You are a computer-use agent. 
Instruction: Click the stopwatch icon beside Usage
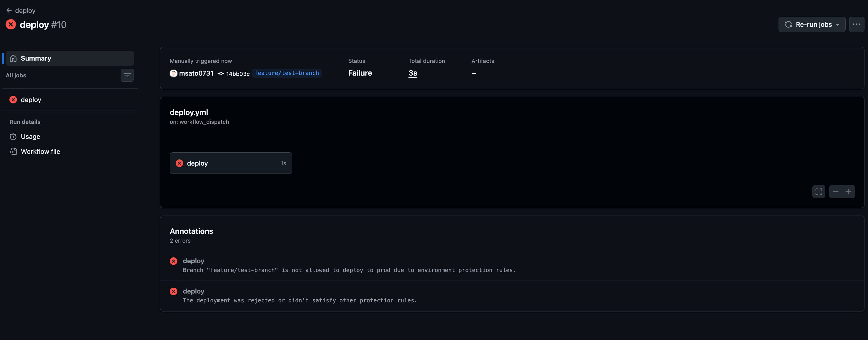coord(13,136)
